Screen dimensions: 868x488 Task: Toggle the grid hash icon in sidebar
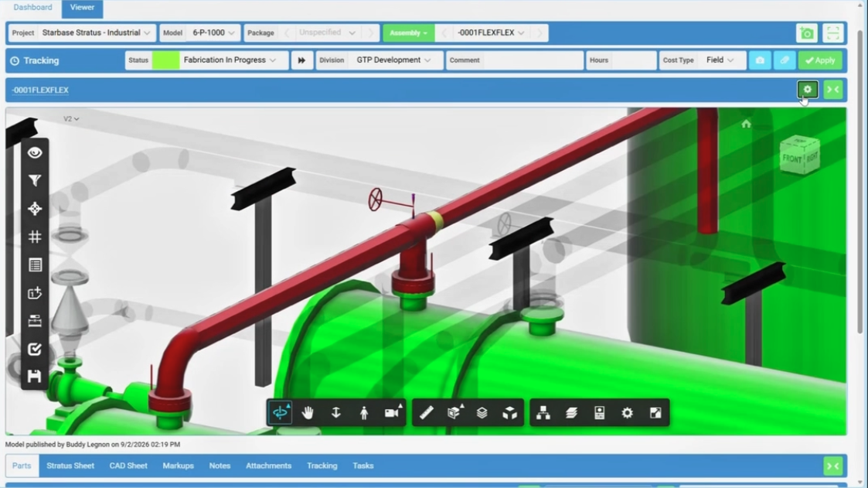pyautogui.click(x=35, y=237)
